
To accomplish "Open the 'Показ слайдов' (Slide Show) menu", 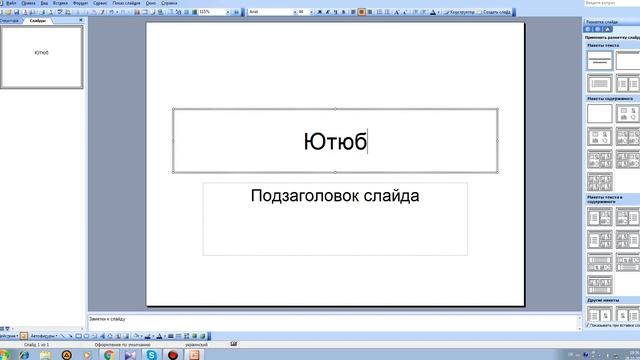I will point(126,3).
